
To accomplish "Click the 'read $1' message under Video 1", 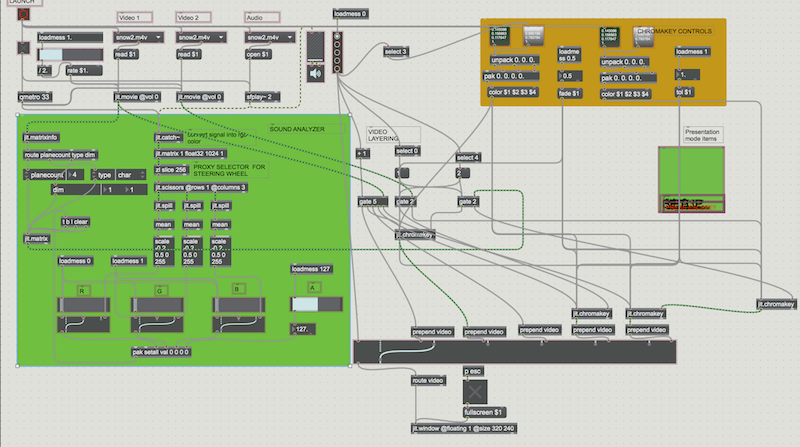I will click(127, 54).
